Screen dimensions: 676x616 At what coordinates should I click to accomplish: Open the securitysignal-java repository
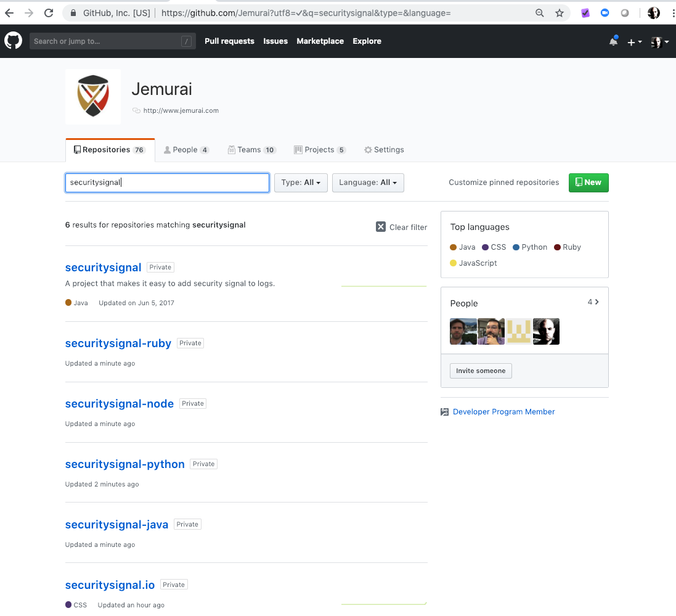pyautogui.click(x=116, y=525)
